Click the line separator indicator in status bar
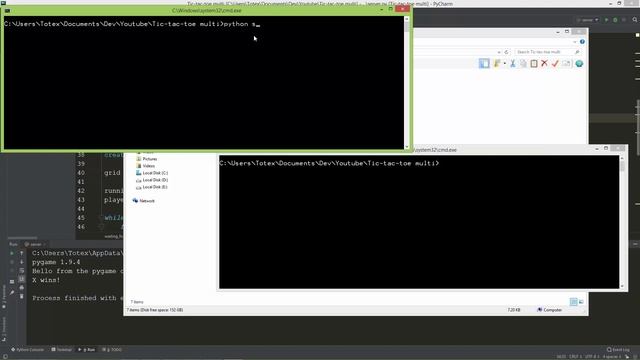The width and height of the screenshot is (640, 360). click(575, 357)
